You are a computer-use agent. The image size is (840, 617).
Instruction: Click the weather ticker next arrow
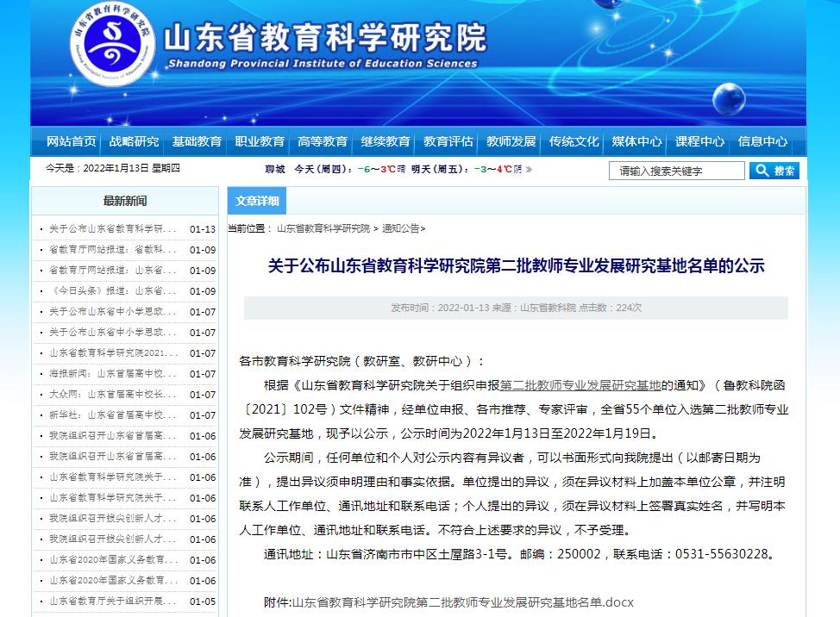(x=529, y=170)
